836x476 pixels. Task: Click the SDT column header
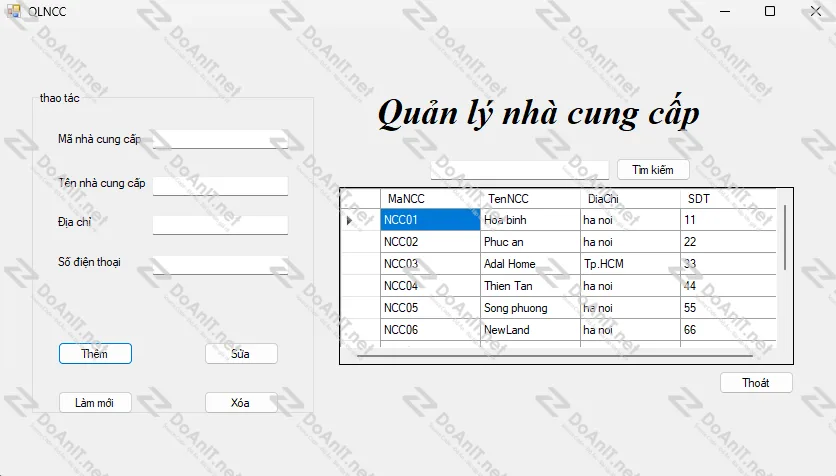pos(714,199)
